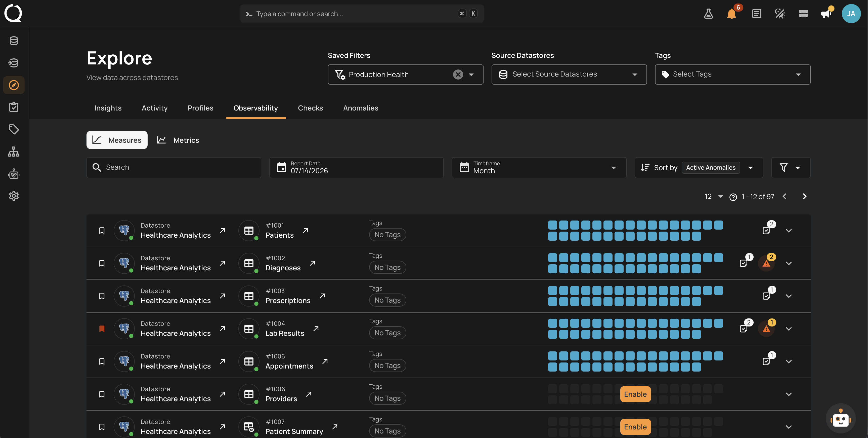
Task: Open Saved Filters dropdown arrow
Action: pyautogui.click(x=471, y=75)
